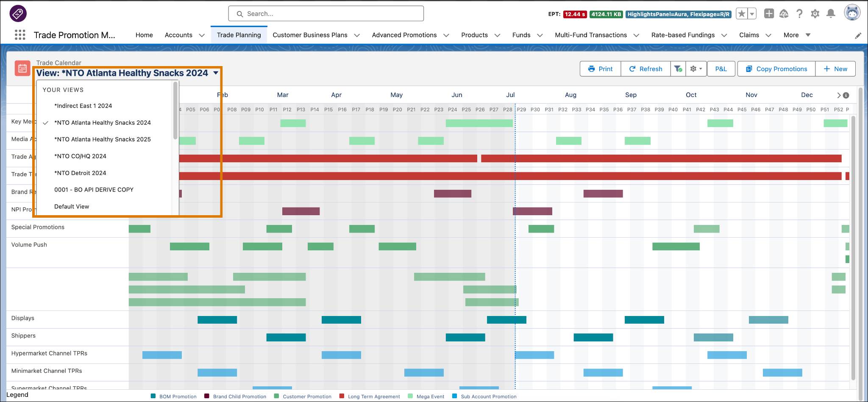Click the Long Term Agreement legend swatch
868x402 pixels.
pos(342,396)
